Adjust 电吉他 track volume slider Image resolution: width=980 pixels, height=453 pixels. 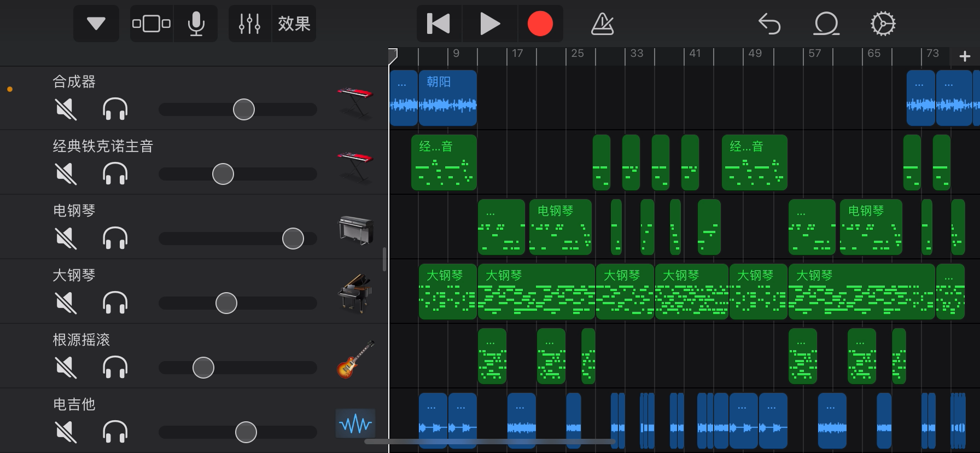point(246,432)
